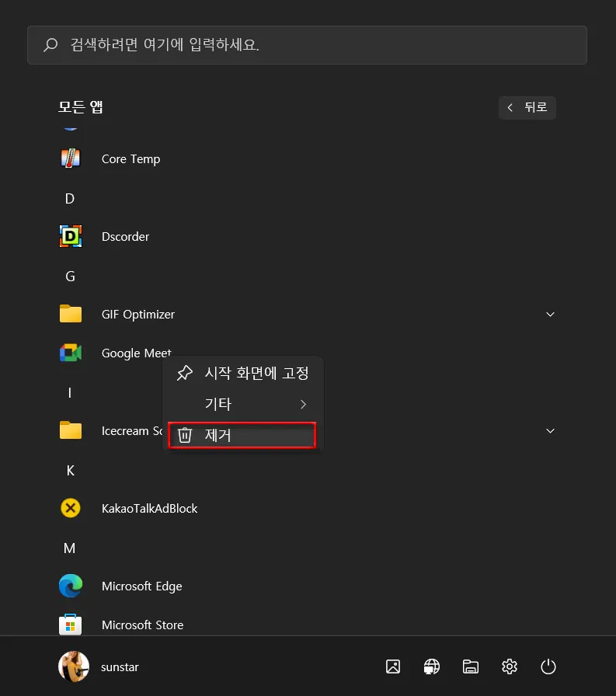
Task: Click the Core Temp app name
Action: coord(131,159)
